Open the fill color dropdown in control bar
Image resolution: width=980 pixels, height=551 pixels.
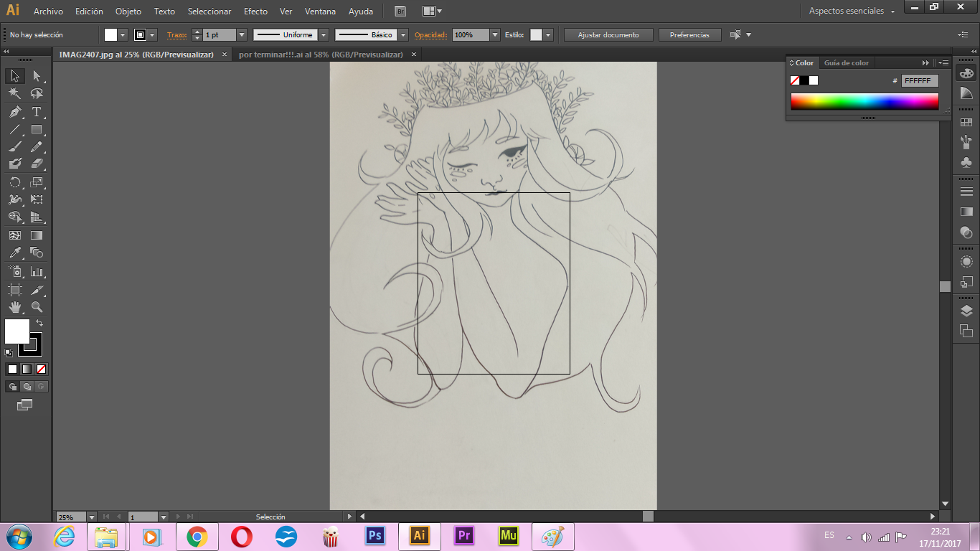point(123,34)
